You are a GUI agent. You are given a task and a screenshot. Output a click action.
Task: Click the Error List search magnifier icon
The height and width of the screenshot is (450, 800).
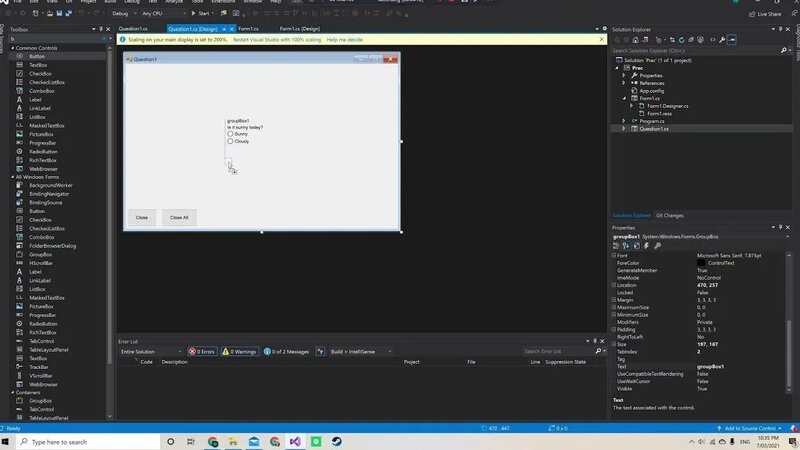tap(598, 351)
